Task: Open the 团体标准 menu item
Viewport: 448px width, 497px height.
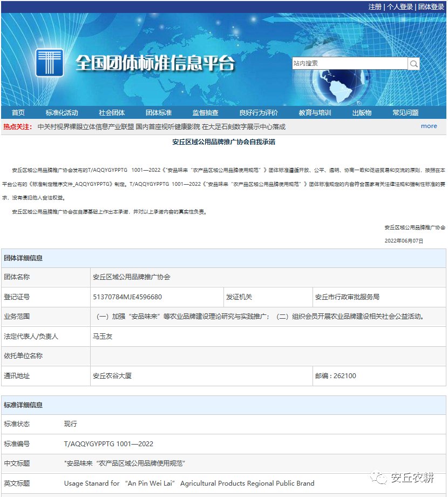Action: point(159,113)
